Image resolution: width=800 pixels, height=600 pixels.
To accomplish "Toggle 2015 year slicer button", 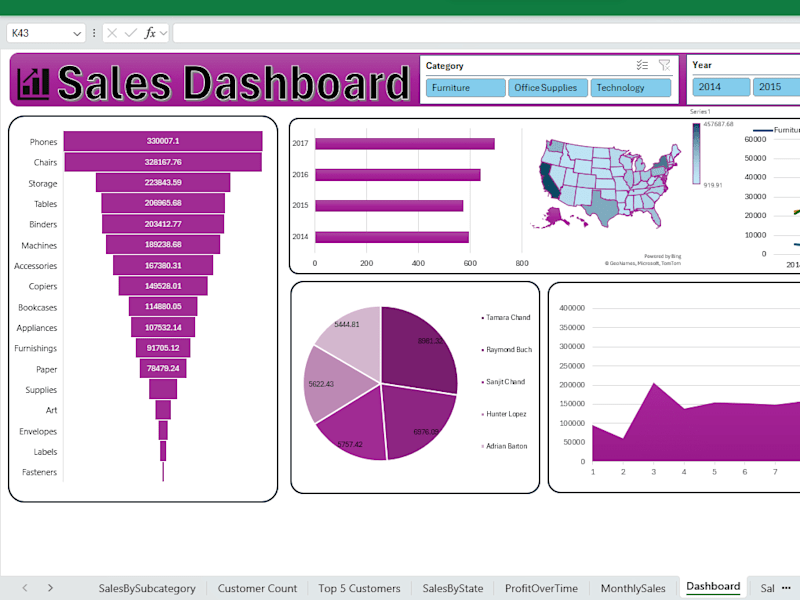I will pyautogui.click(x=777, y=87).
